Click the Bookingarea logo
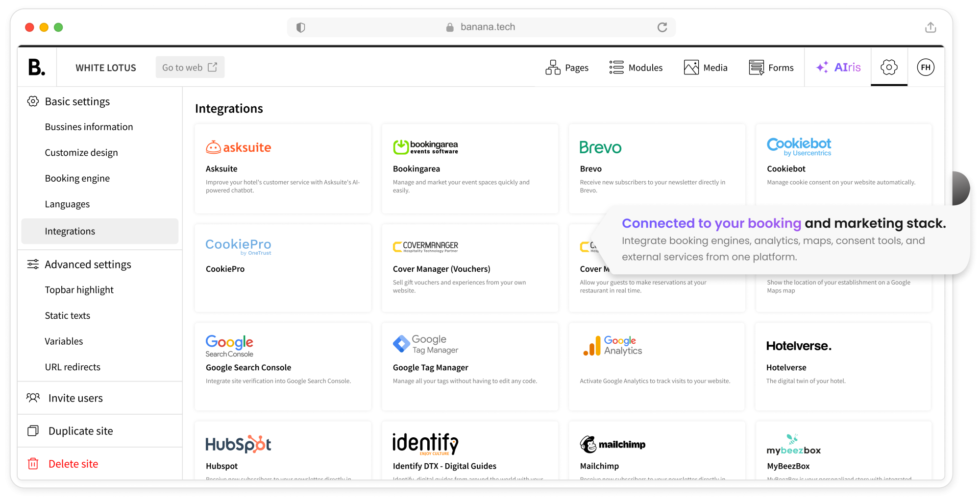 pos(425,147)
